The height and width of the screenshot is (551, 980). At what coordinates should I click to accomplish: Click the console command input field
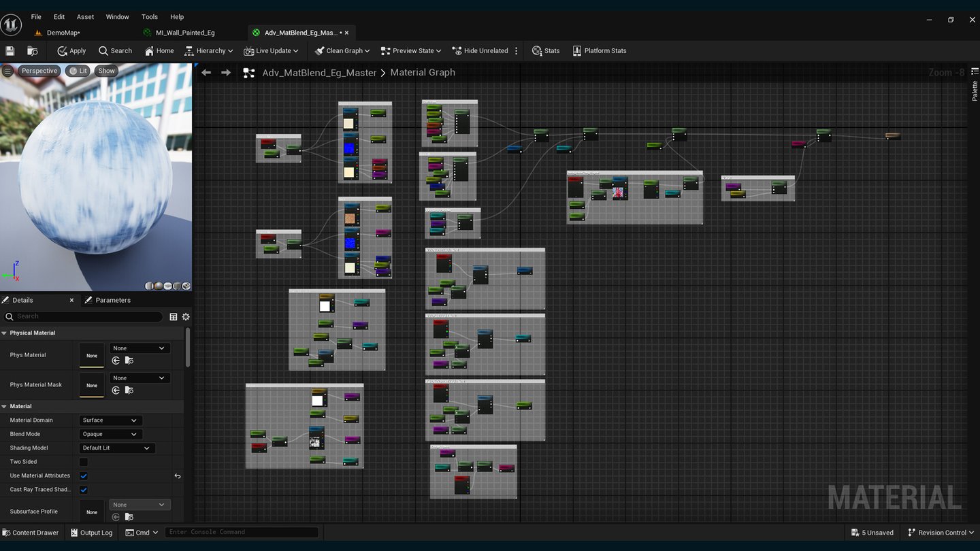pyautogui.click(x=242, y=533)
